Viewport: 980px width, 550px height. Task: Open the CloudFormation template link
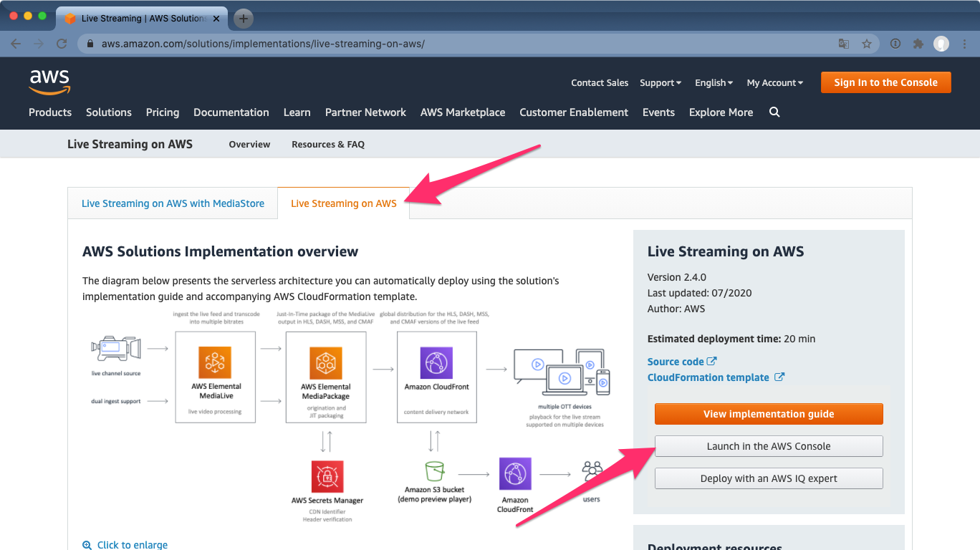[708, 377]
